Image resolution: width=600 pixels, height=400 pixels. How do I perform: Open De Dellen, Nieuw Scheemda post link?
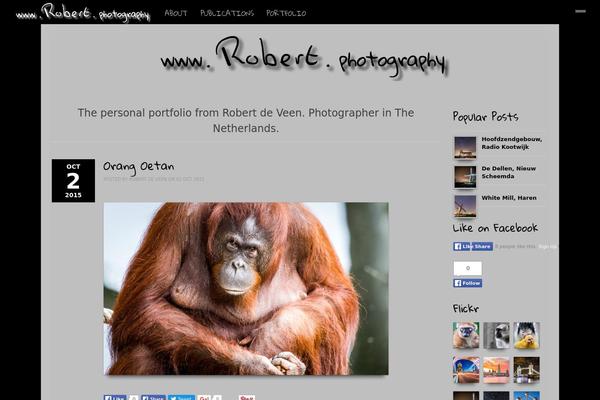(509, 172)
